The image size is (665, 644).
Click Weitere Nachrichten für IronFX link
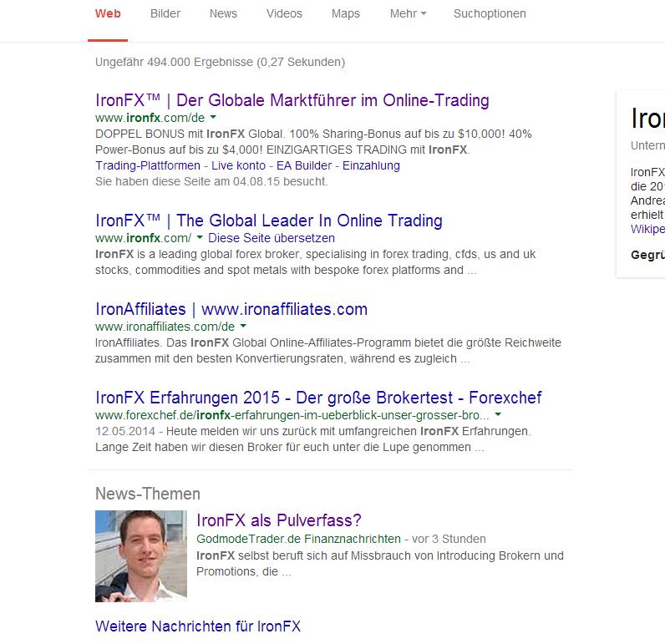[198, 626]
